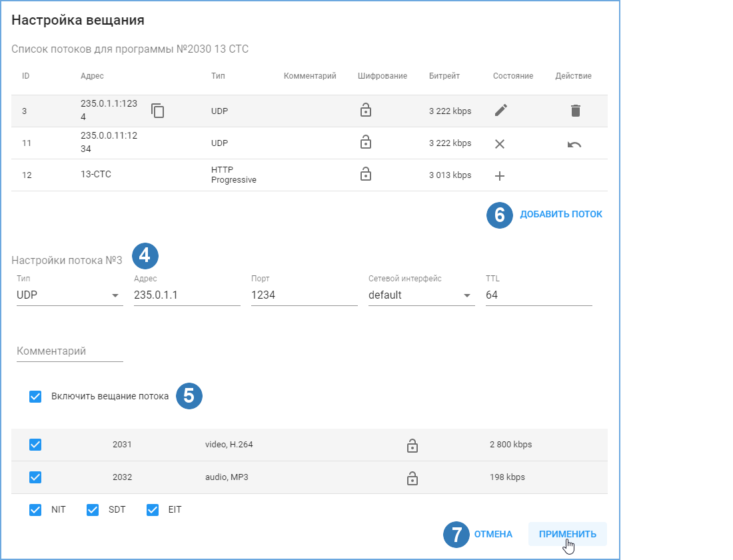This screenshot has height=560, width=733.
Task: Copy address of stream 235.0.1.1:1234
Action: click(157, 111)
